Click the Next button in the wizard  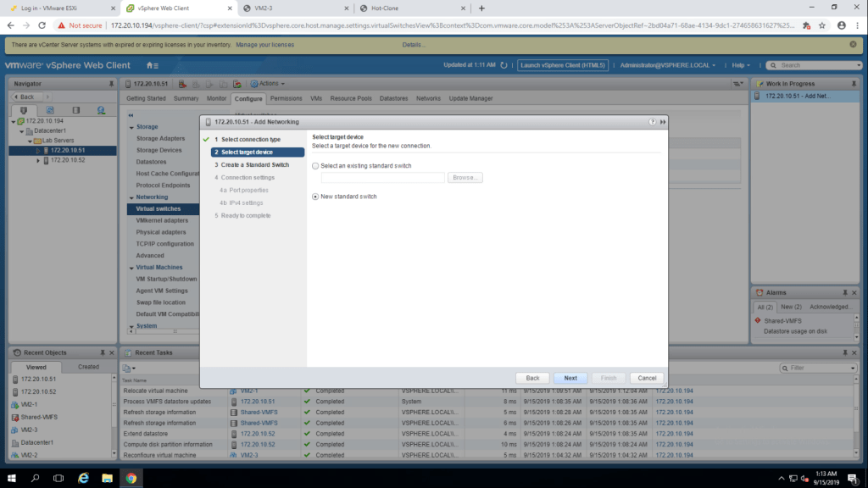(570, 378)
